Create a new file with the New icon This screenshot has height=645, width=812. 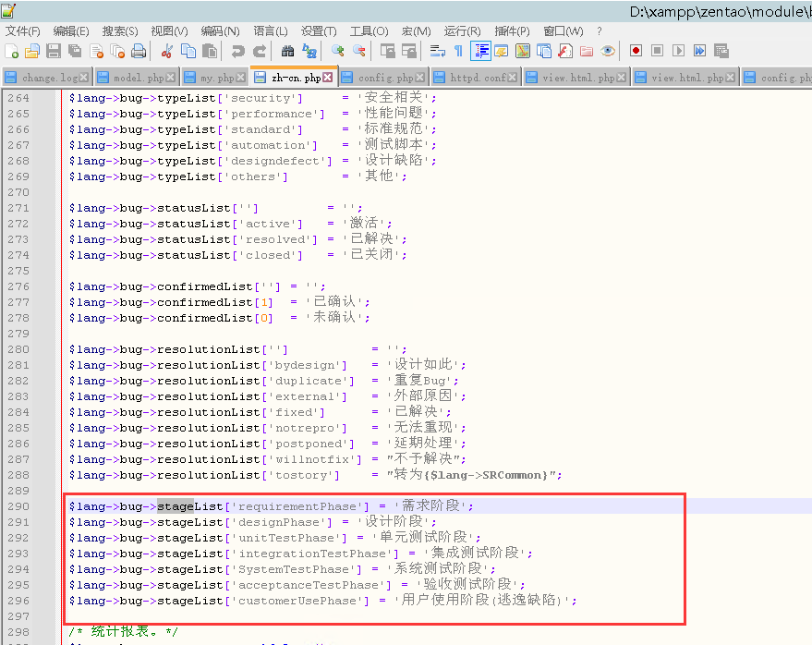tap(12, 51)
